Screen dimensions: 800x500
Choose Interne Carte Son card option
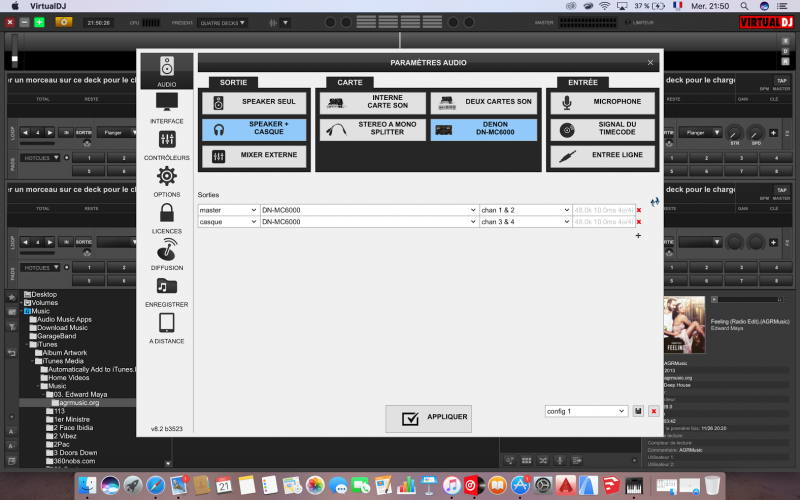coord(372,103)
